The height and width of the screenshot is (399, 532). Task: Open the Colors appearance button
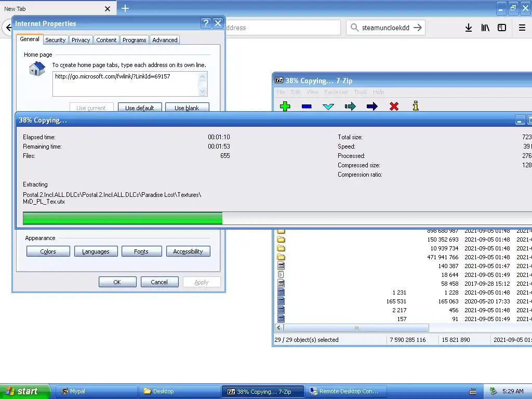48,251
